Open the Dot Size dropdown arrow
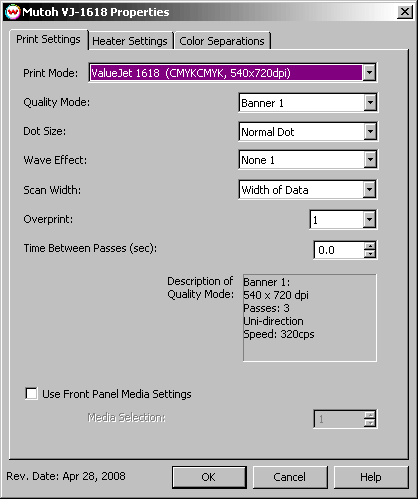This screenshot has height=499, width=418. (x=370, y=131)
